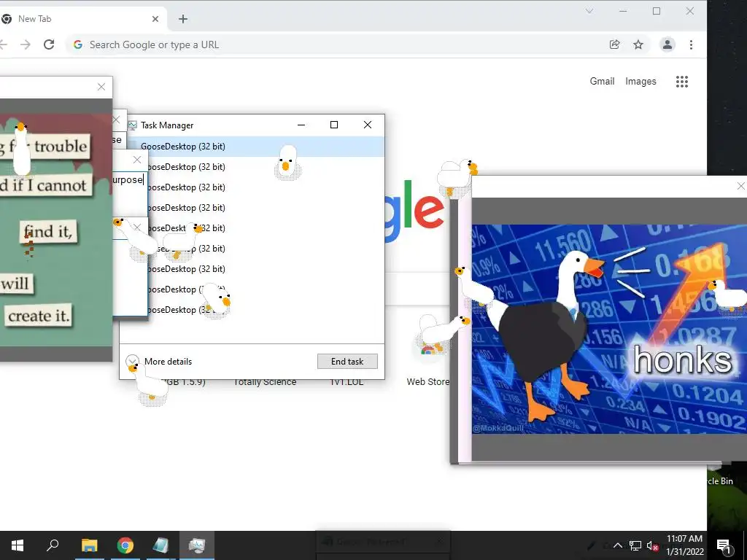747x560 pixels.
Task: Open taskbar search magnifier
Action: point(53,545)
